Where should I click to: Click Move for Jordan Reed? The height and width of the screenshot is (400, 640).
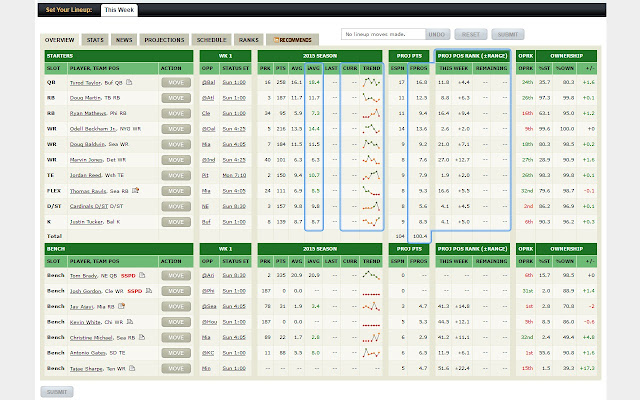pos(176,176)
